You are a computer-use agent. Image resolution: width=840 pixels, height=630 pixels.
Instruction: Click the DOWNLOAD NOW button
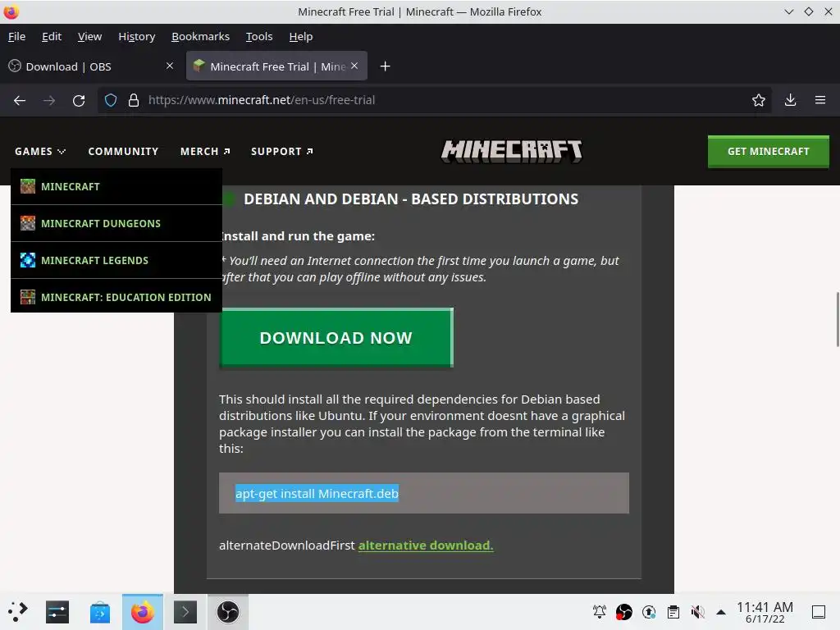[x=336, y=337]
